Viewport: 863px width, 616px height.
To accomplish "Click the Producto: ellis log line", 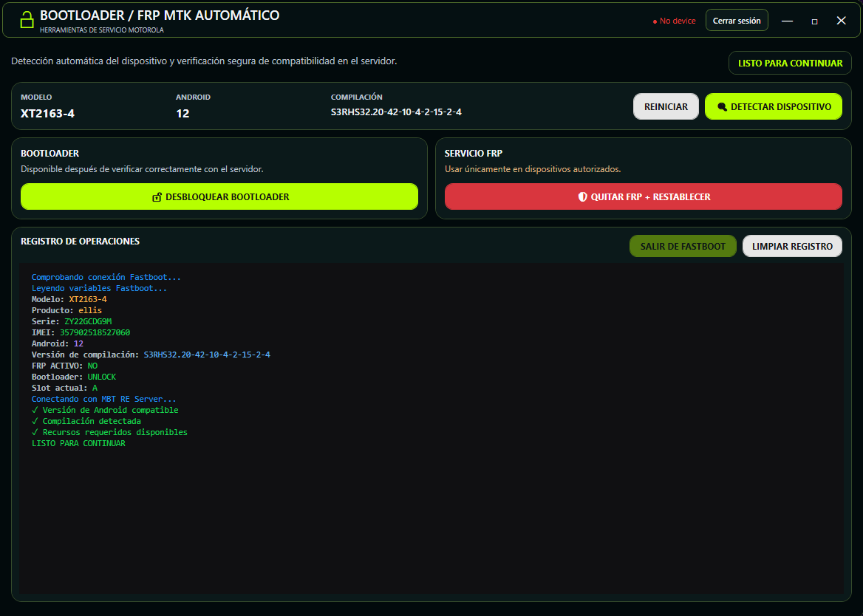I will click(x=66, y=310).
